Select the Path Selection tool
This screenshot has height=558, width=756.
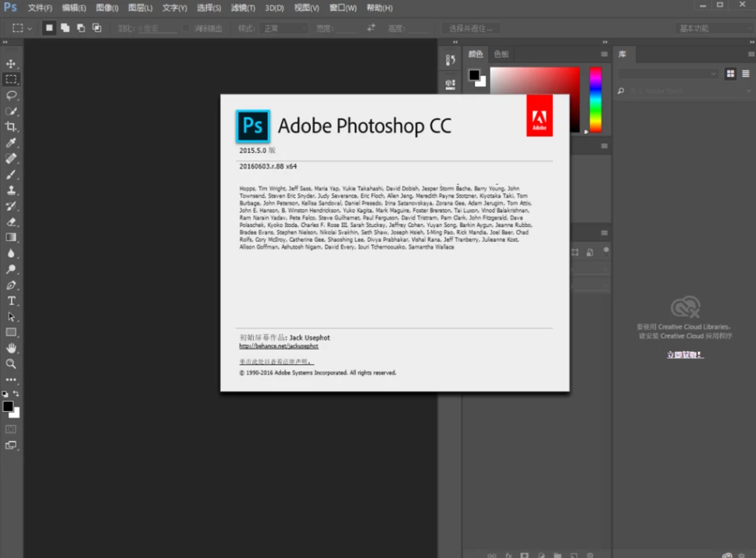point(11,317)
